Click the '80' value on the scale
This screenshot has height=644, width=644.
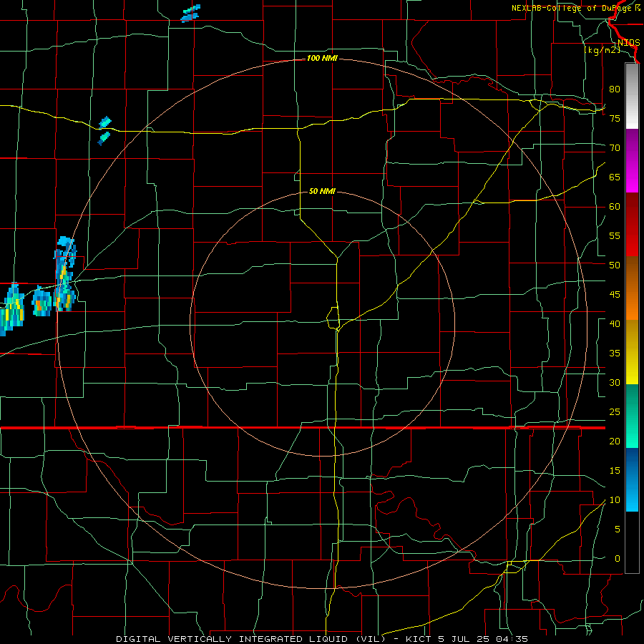(615, 89)
